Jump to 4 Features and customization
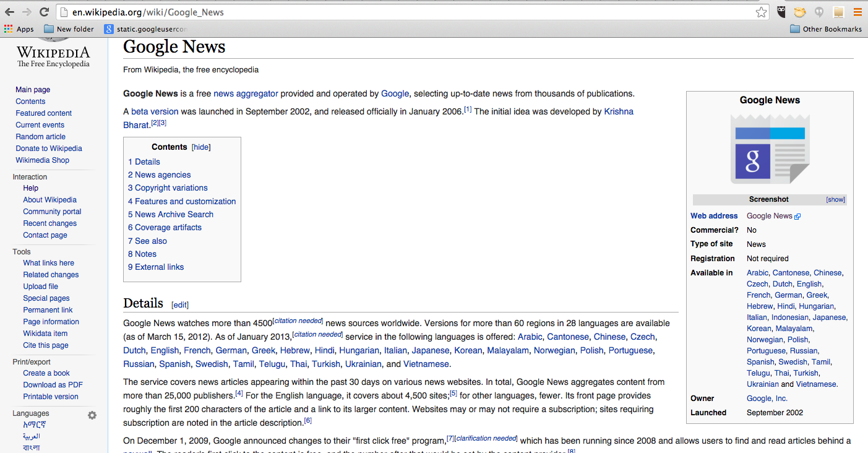This screenshot has width=868, height=453. click(182, 202)
